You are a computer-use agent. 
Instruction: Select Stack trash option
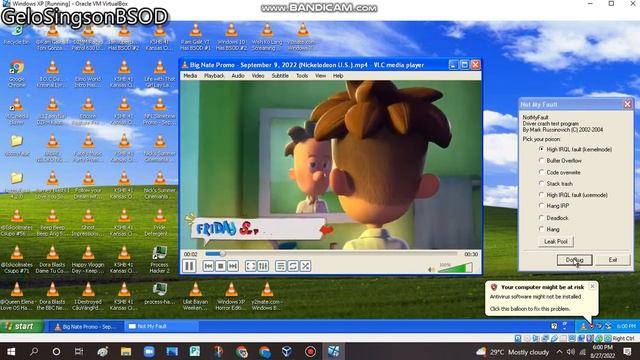tap(556, 184)
